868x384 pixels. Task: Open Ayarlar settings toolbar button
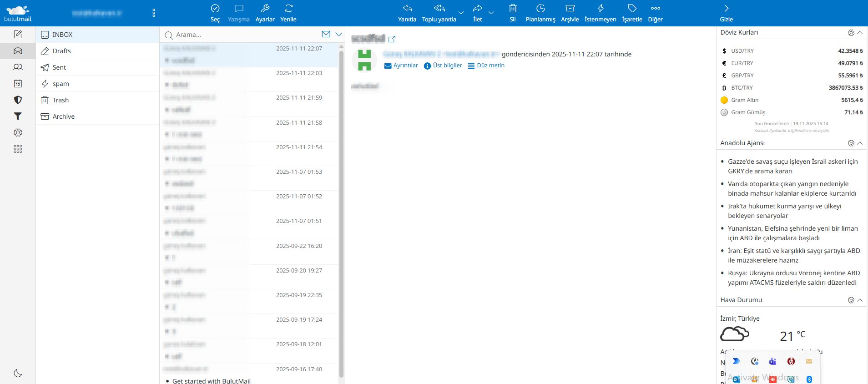click(265, 13)
